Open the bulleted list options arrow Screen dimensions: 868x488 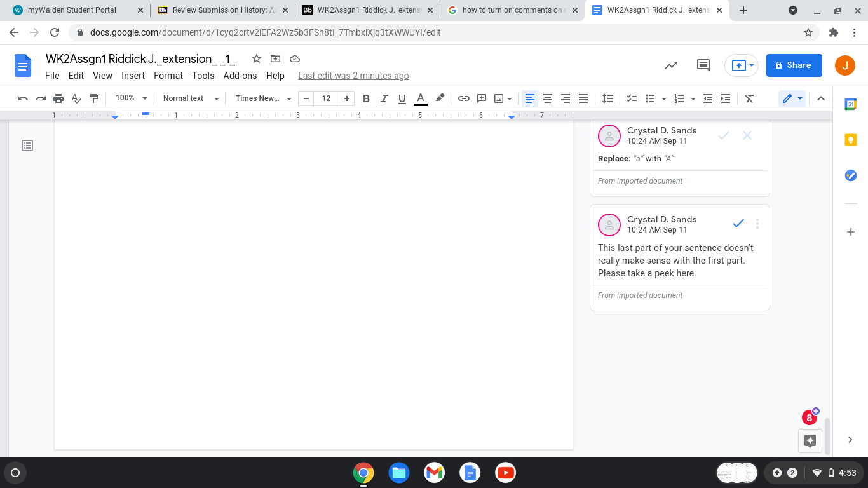[x=663, y=98]
